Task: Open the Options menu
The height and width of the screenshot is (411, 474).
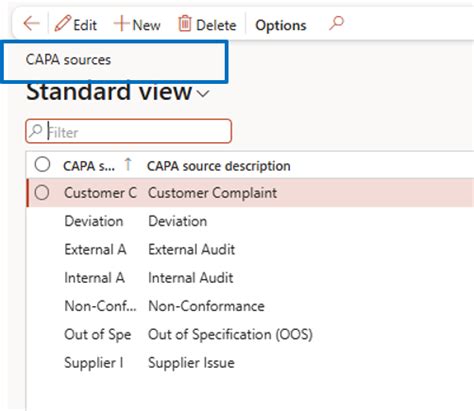Action: (281, 25)
